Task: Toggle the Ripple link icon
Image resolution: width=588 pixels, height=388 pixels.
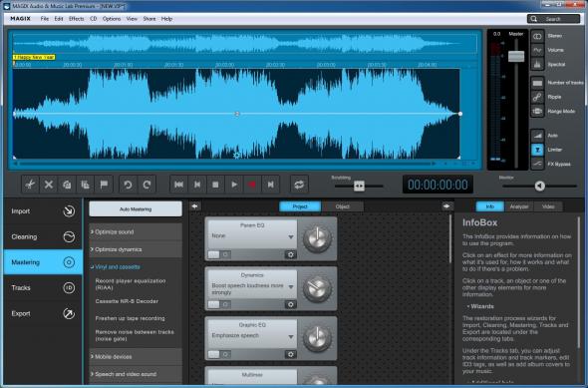Action: pos(537,97)
